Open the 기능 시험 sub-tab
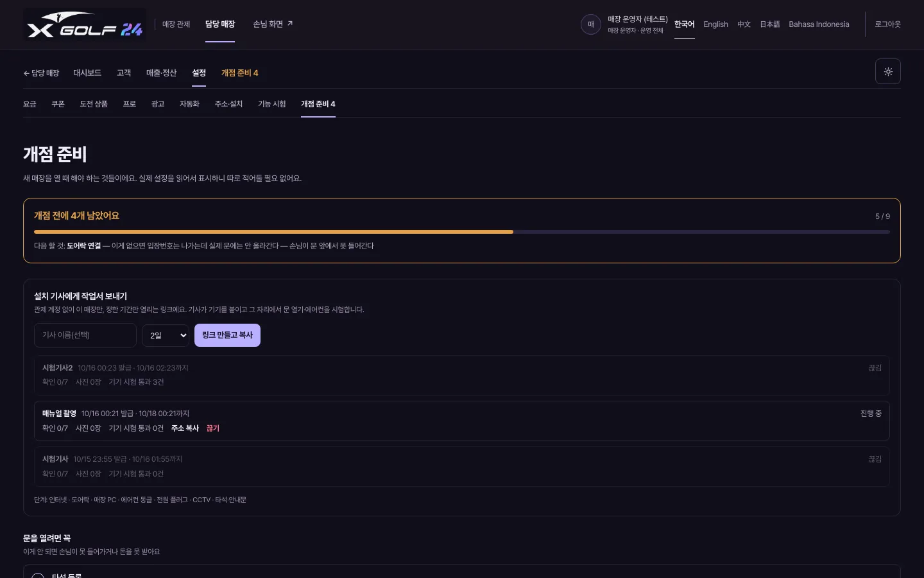This screenshot has height=578, width=924. (x=272, y=104)
